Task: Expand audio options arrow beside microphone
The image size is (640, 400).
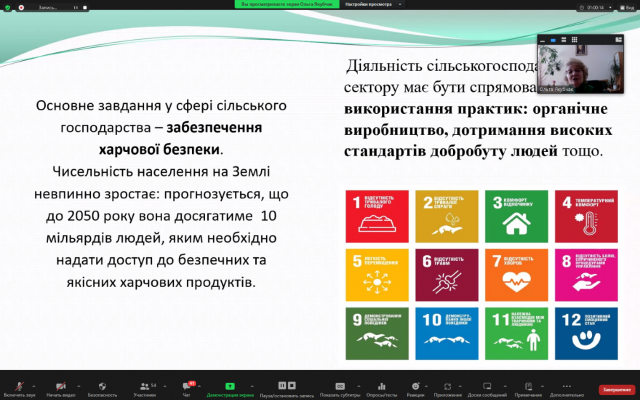Action: click(33, 386)
